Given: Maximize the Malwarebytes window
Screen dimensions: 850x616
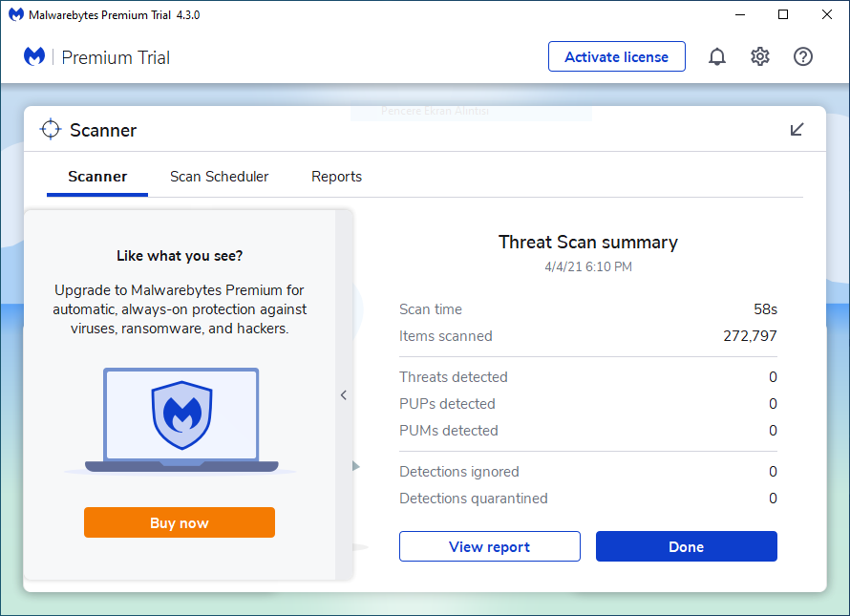Looking at the screenshot, I should click(783, 15).
